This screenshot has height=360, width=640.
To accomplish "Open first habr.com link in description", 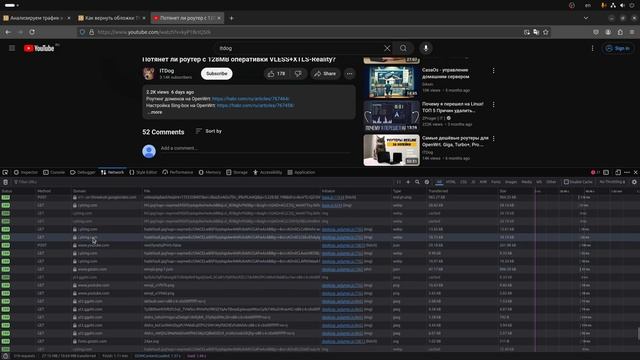I will click(x=251, y=99).
